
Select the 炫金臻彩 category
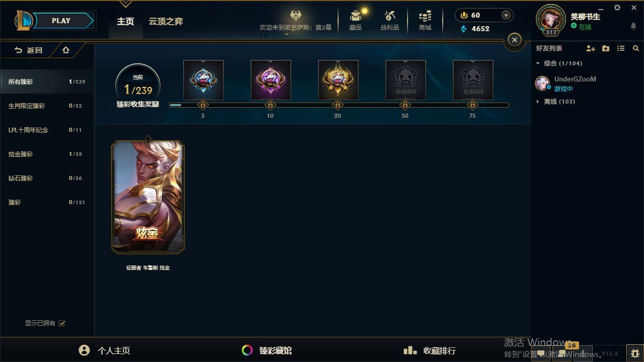pos(47,154)
